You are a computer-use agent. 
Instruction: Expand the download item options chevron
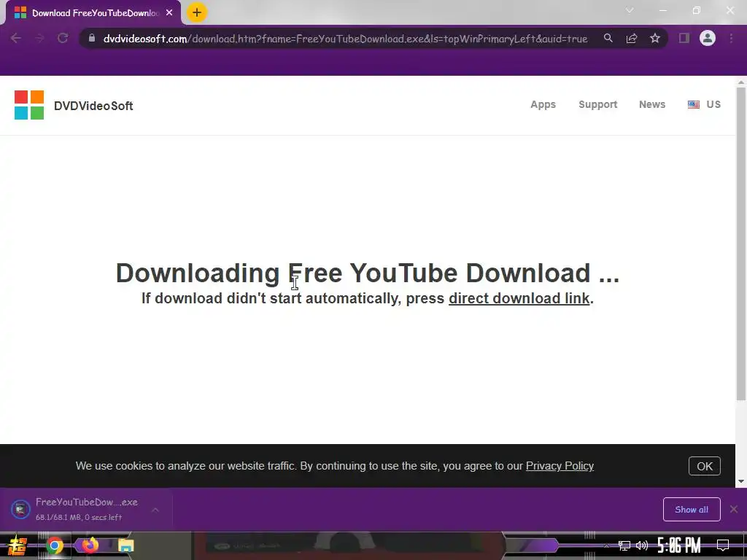155,510
